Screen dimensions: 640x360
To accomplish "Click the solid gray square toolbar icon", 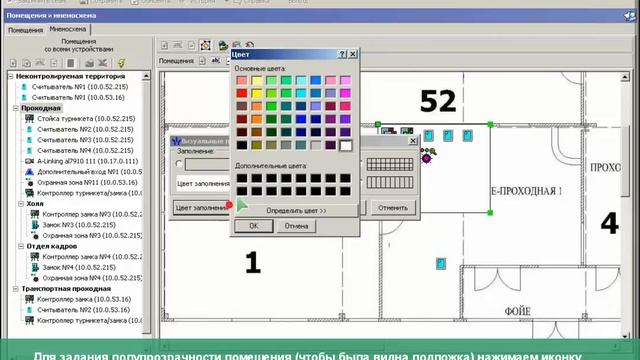I will pos(70,63).
